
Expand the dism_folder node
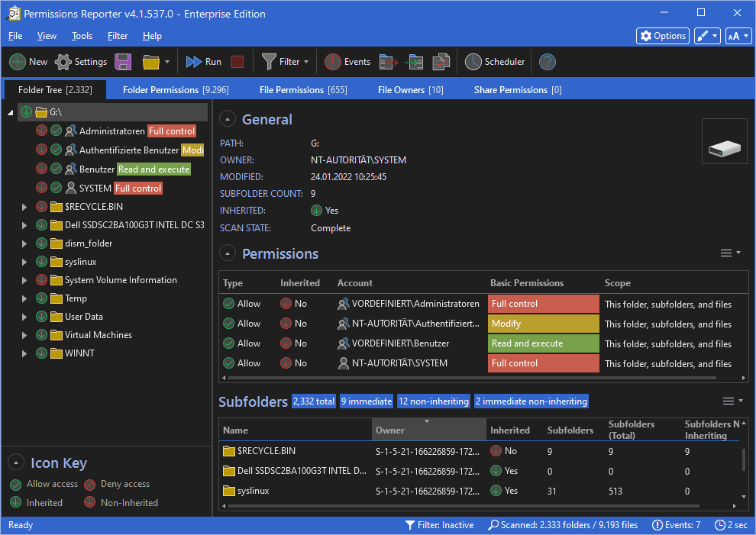pyautogui.click(x=24, y=243)
